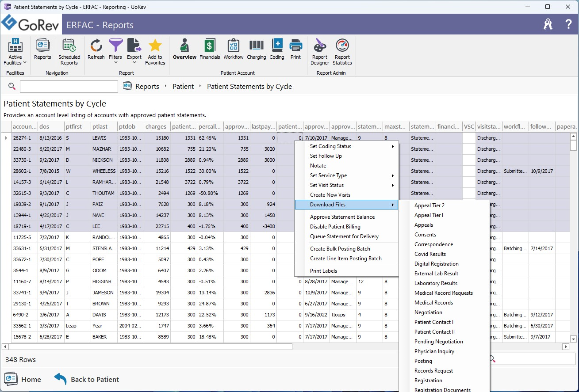Download Posting files
579x392 pixels.
[x=444, y=361]
